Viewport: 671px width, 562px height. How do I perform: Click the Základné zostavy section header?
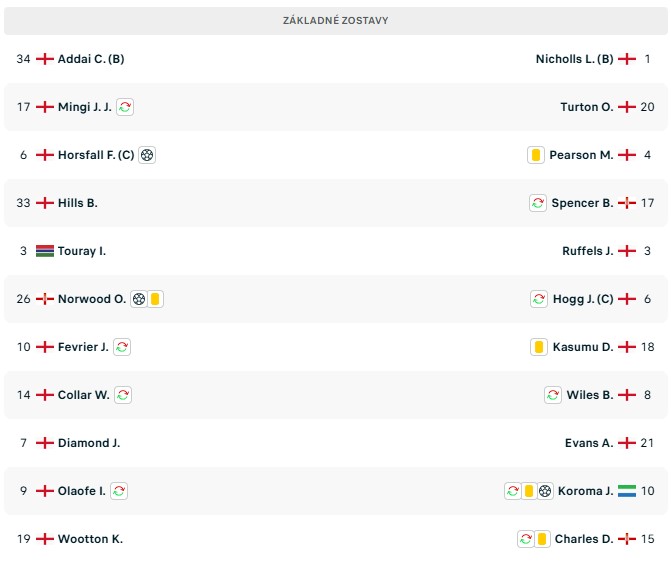[336, 21]
